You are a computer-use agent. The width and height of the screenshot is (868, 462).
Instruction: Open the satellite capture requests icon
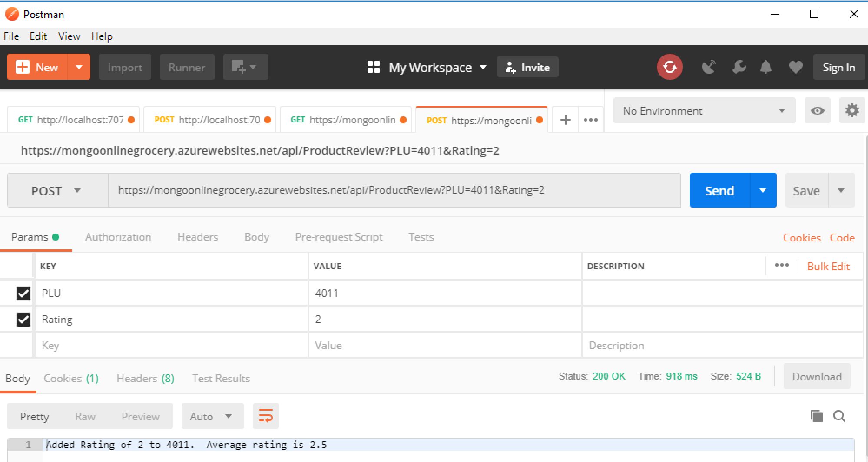pyautogui.click(x=709, y=67)
